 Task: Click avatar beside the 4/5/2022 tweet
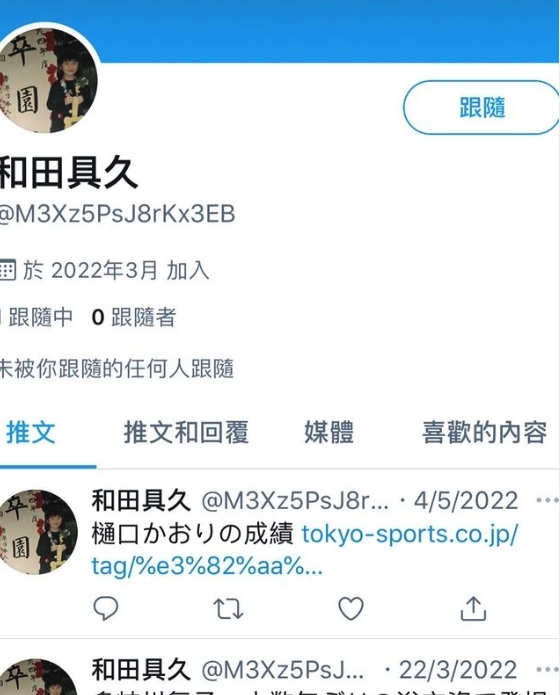(38, 532)
